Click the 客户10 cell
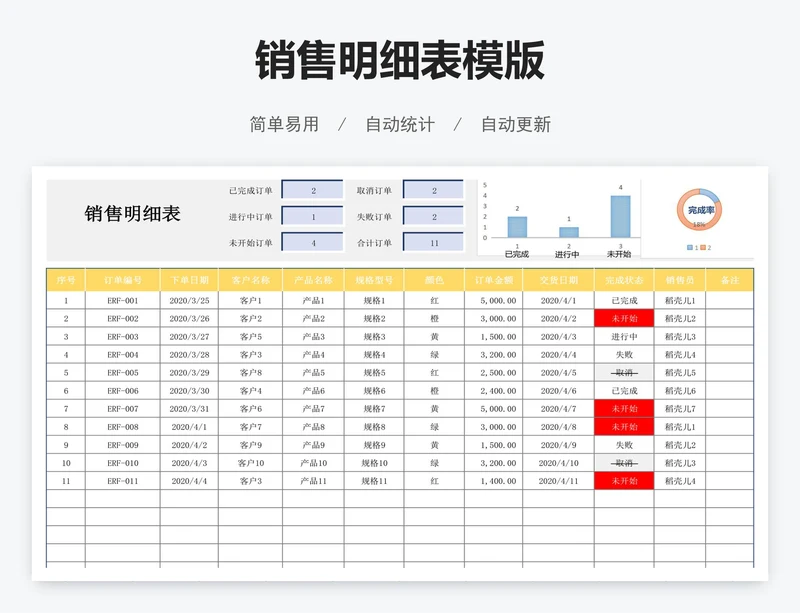This screenshot has height=613, width=800. coord(251,463)
